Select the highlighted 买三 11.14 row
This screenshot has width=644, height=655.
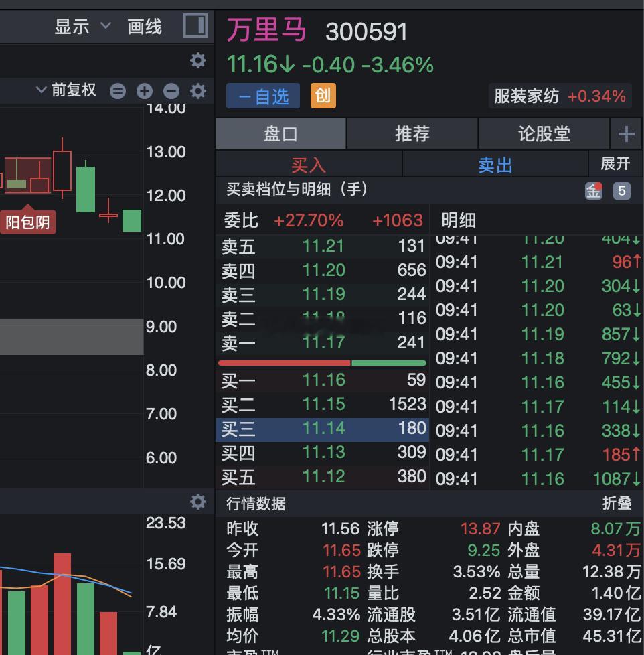323,429
